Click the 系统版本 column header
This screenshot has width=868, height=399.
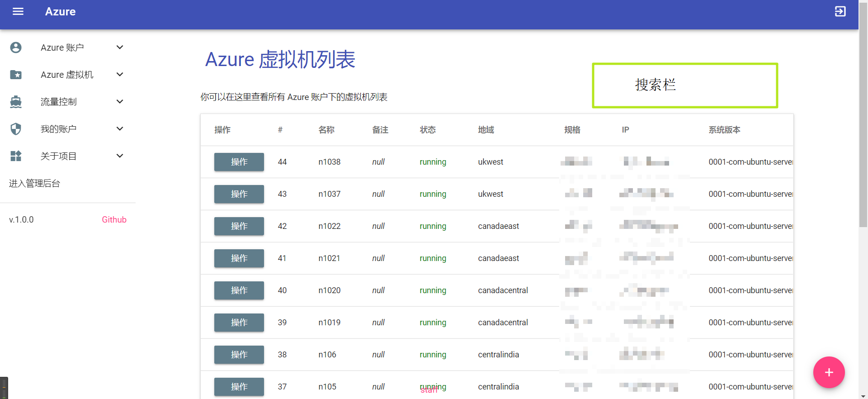(724, 130)
